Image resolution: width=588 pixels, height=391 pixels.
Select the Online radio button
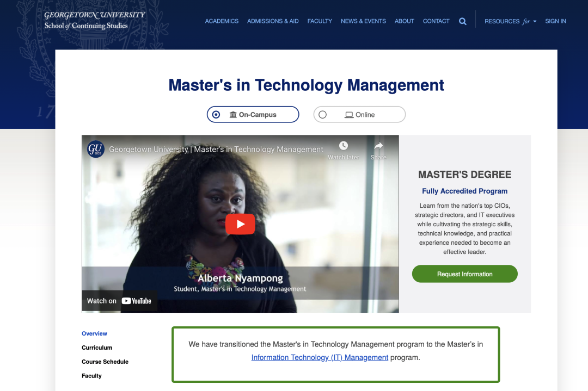coord(322,115)
